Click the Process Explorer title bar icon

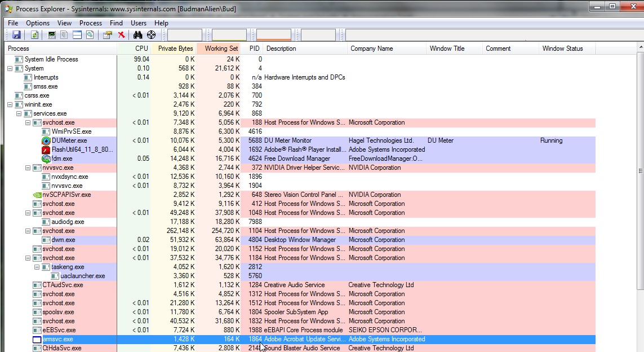(8, 8)
